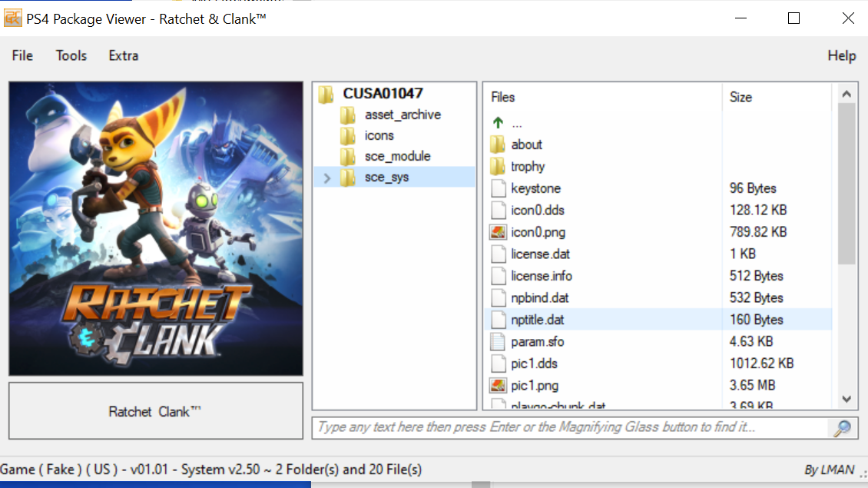868x488 pixels.
Task: Select the license.info file name
Action: (x=542, y=276)
